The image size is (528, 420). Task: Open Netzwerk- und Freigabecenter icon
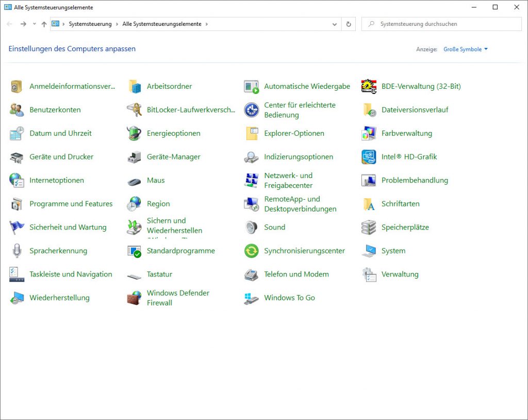click(x=252, y=181)
